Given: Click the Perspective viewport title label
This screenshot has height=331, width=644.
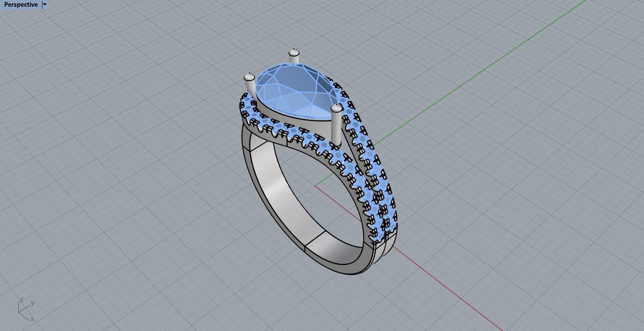Looking at the screenshot, I should coord(21,5).
